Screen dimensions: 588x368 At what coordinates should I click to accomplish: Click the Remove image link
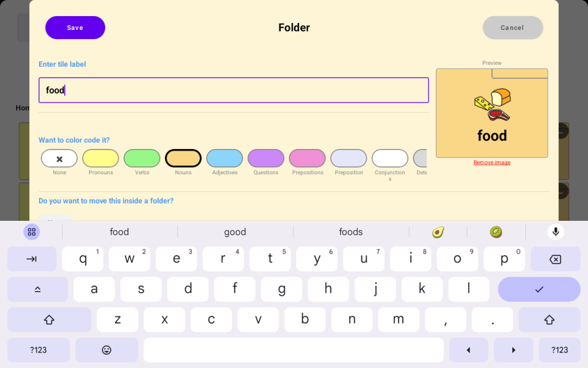[492, 163]
